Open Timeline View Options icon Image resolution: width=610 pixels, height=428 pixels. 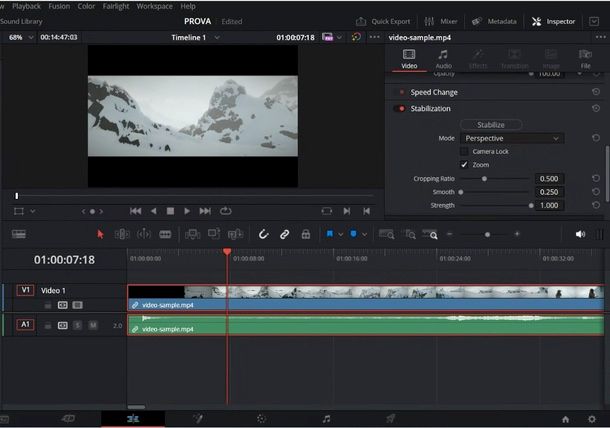tap(19, 234)
